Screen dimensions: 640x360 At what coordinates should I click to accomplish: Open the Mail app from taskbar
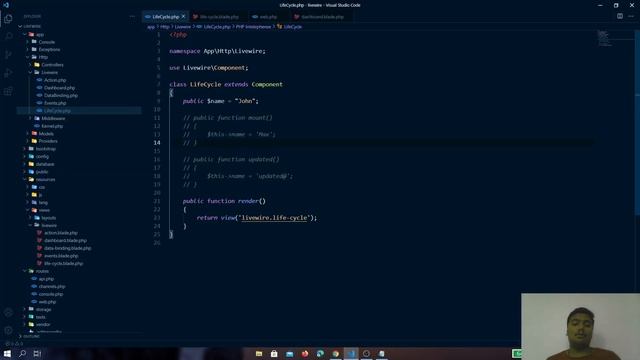tap(289, 353)
